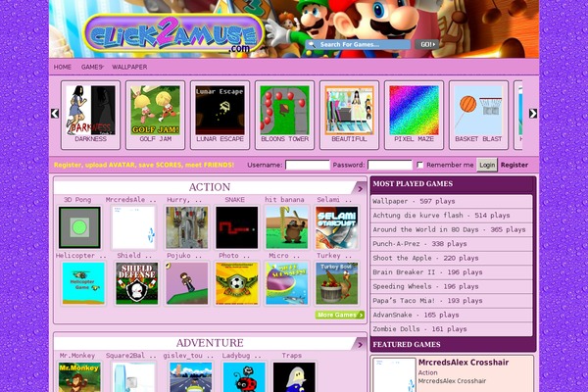The height and width of the screenshot is (392, 588).
Task: Click the ACTION section heading
Action: [210, 187]
